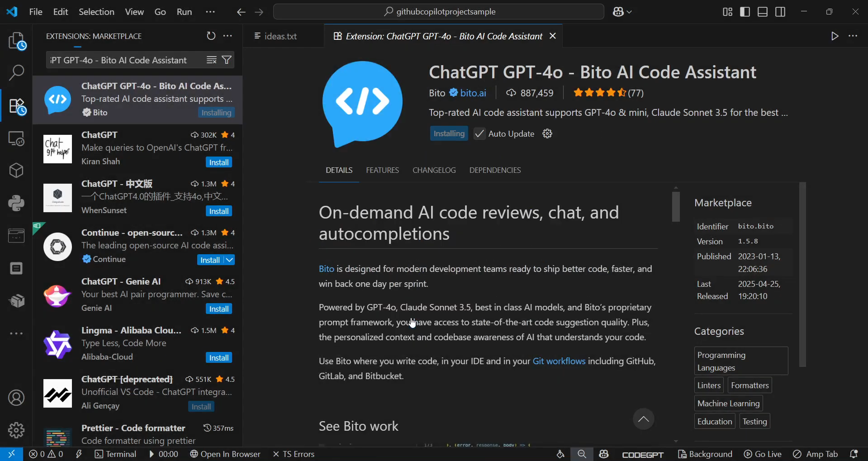Image resolution: width=868 pixels, height=461 pixels.
Task: Go forward with the right arrow
Action: point(259,12)
